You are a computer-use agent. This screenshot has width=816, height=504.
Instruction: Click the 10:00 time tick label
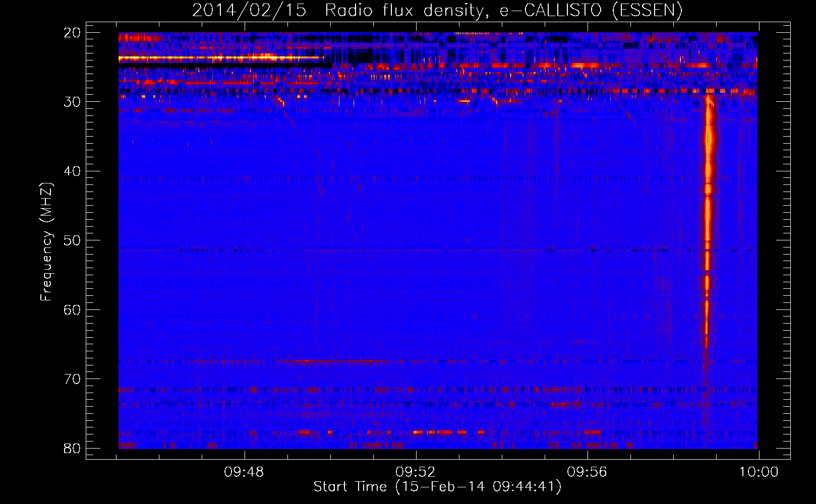759,472
